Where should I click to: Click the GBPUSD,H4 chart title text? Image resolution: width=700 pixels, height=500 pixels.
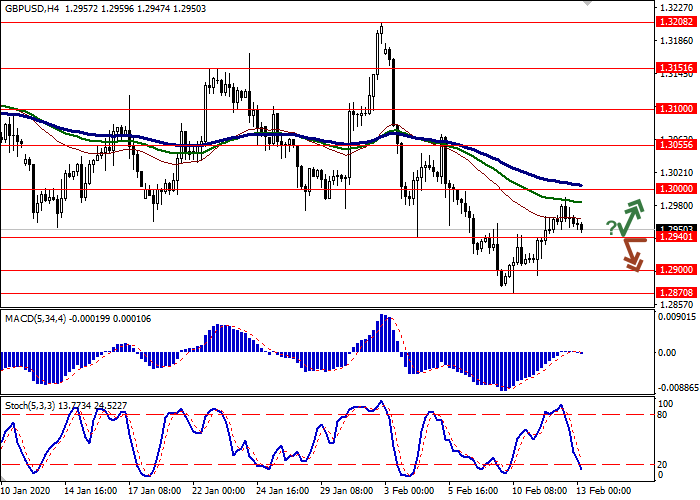pyautogui.click(x=34, y=7)
